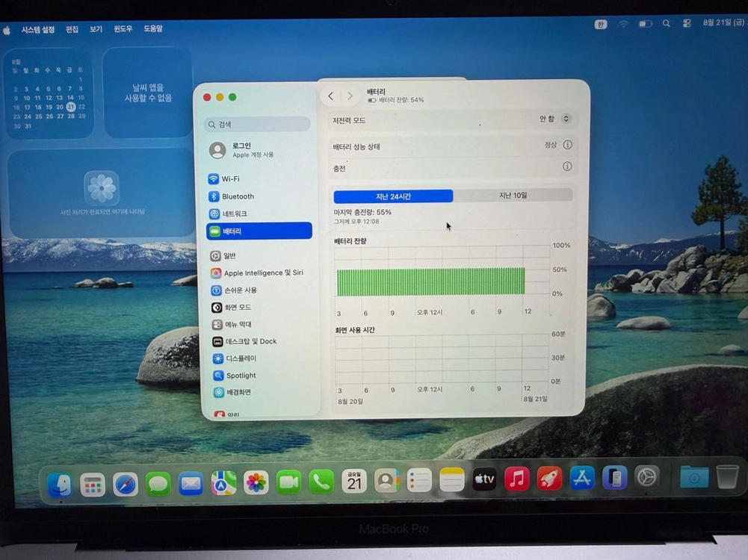Click 마지막 충전량: 55% text
748x560 pixels.
pyautogui.click(x=362, y=212)
